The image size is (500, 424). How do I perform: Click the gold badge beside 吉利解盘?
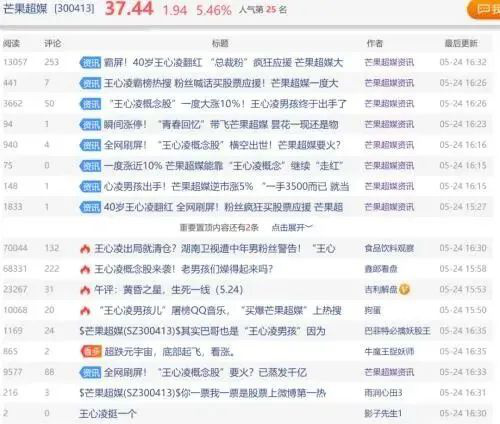pos(404,289)
